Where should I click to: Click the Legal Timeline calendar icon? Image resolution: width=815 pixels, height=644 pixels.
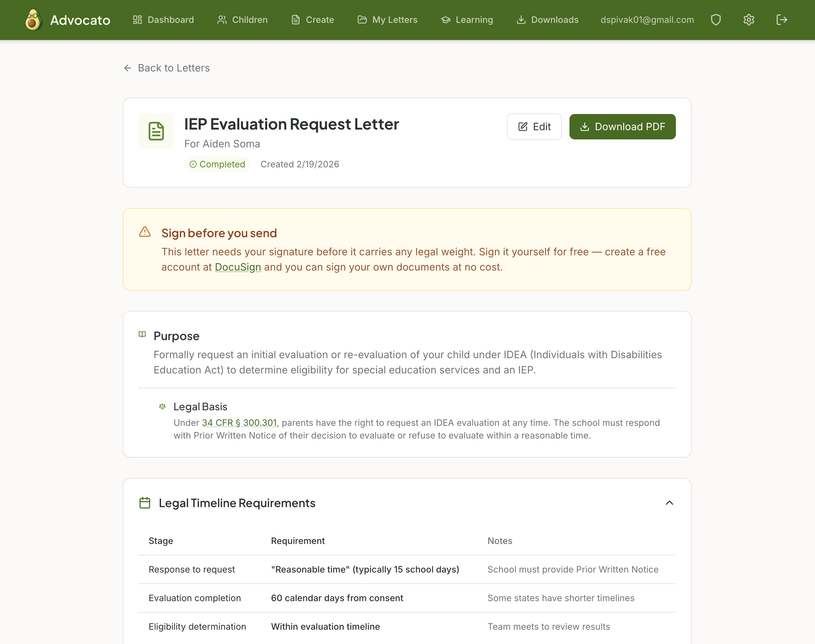(145, 503)
